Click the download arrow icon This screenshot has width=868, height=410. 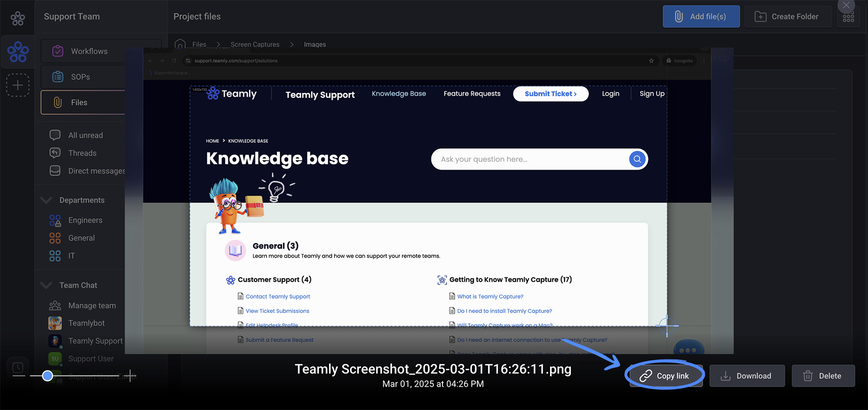click(x=725, y=376)
